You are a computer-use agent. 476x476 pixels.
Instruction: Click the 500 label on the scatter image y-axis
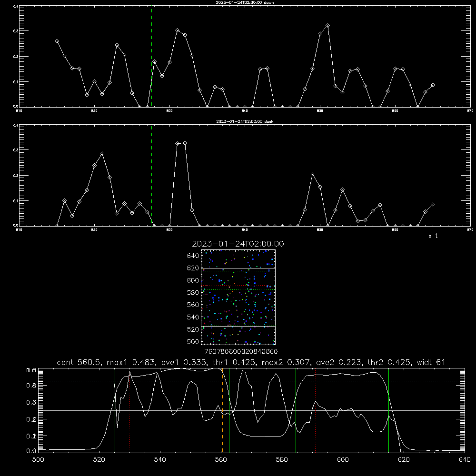click(193, 342)
